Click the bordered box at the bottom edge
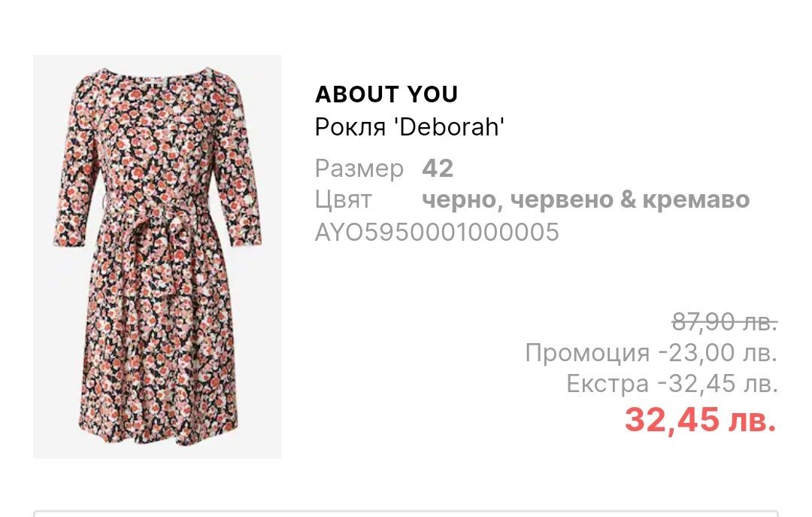 pos(406,513)
